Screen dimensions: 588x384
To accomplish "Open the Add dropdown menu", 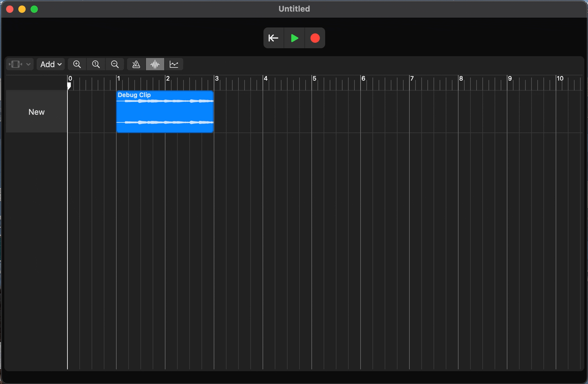I will coord(51,64).
